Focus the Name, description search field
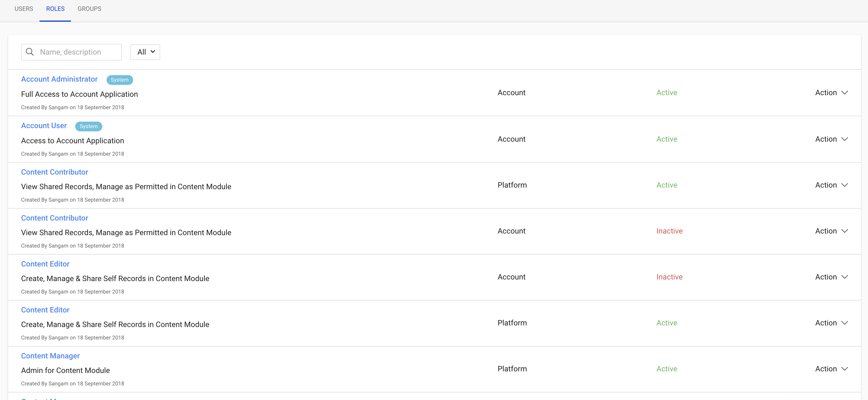This screenshot has width=868, height=400. point(77,52)
